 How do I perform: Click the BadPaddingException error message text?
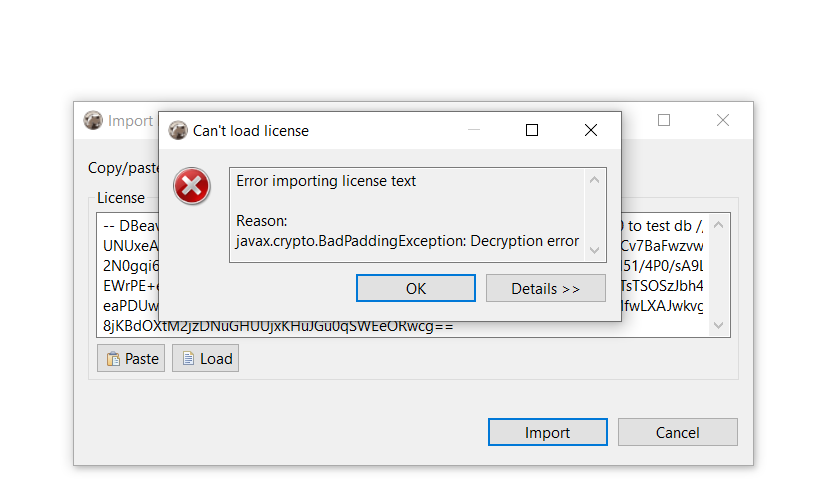click(407, 241)
